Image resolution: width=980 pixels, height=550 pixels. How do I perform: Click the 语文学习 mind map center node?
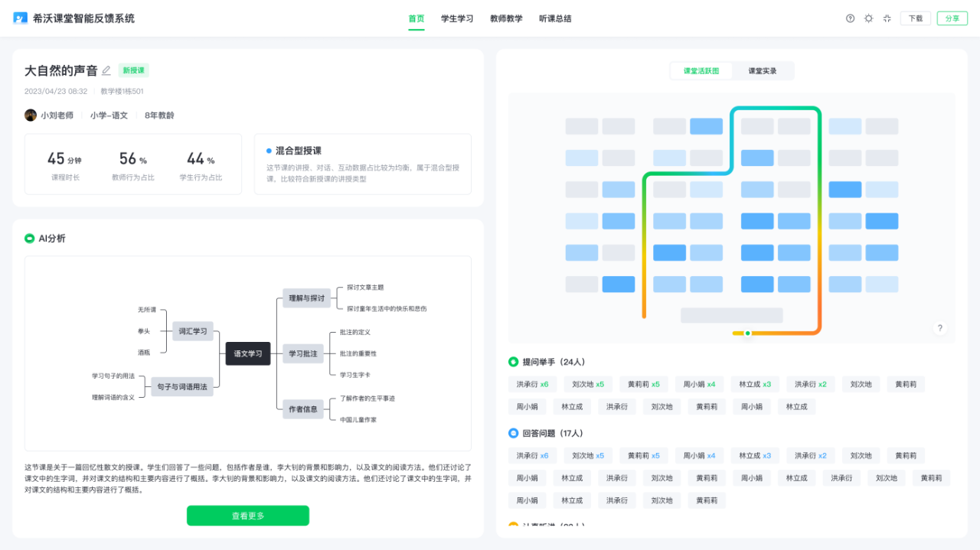pos(248,353)
